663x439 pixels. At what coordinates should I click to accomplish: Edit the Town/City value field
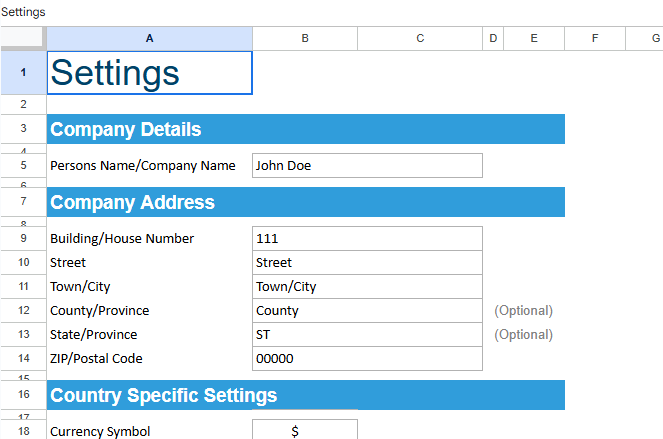(x=367, y=287)
